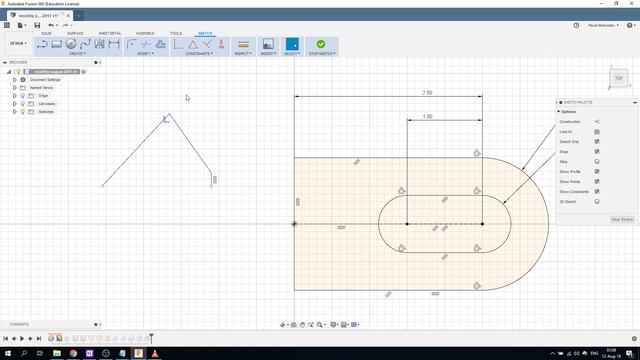The width and height of the screenshot is (640, 360).
Task: Expand the Named Views tree node
Action: tap(15, 88)
